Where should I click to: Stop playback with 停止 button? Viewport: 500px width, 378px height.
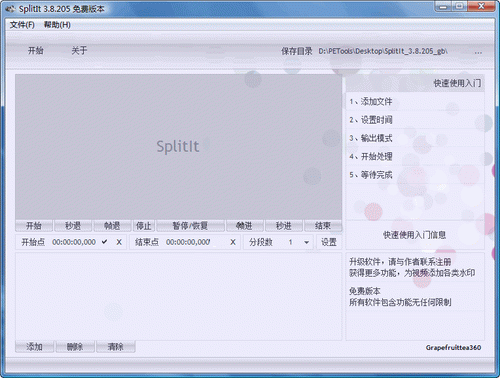(x=144, y=226)
